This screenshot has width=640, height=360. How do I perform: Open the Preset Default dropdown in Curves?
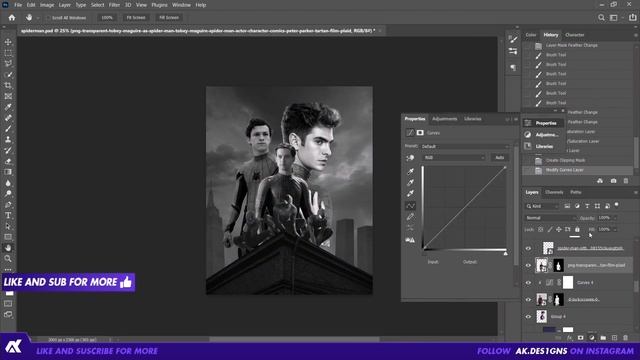[x=465, y=146]
